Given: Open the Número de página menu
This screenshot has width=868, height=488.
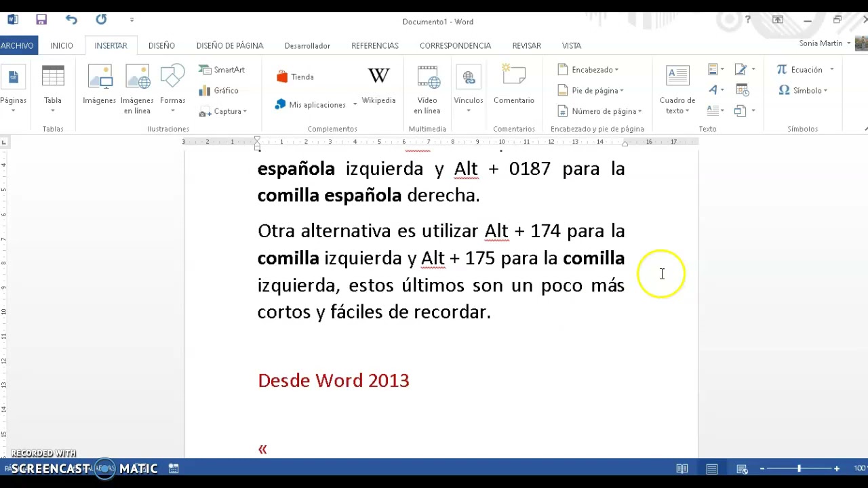Looking at the screenshot, I should tap(599, 111).
